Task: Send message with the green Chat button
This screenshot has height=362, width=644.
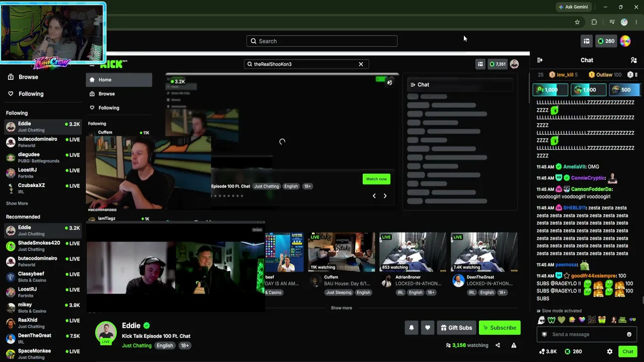Action: (x=627, y=351)
